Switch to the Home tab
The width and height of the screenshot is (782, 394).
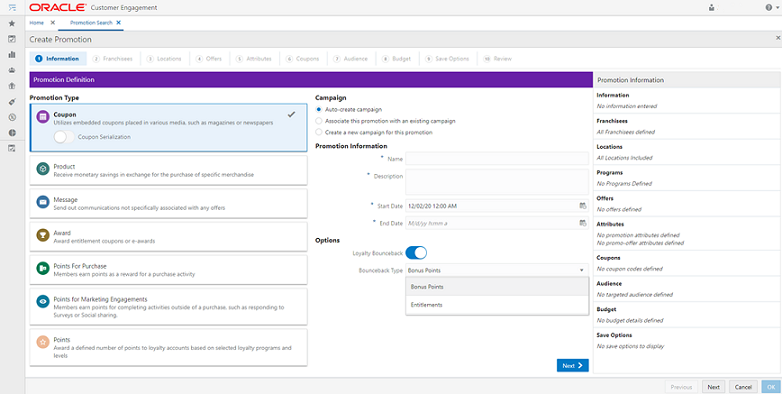pos(36,23)
